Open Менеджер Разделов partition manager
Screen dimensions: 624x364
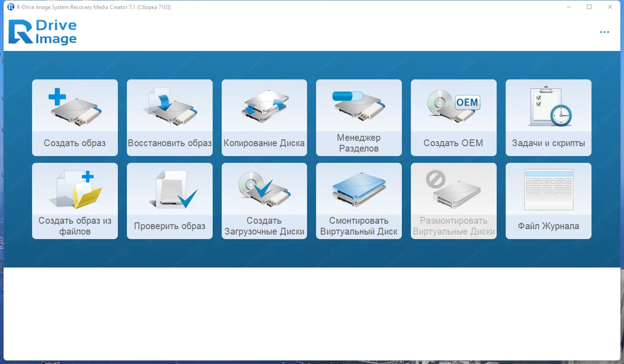[359, 118]
